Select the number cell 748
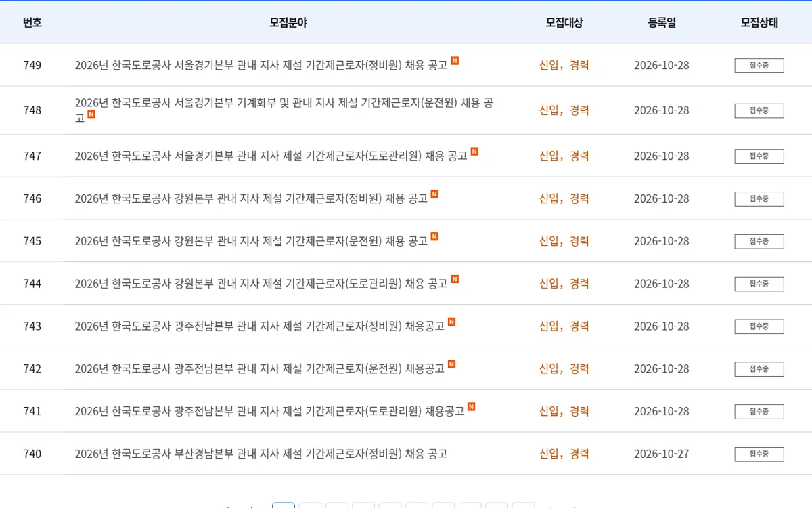The image size is (812, 508). pos(32,110)
